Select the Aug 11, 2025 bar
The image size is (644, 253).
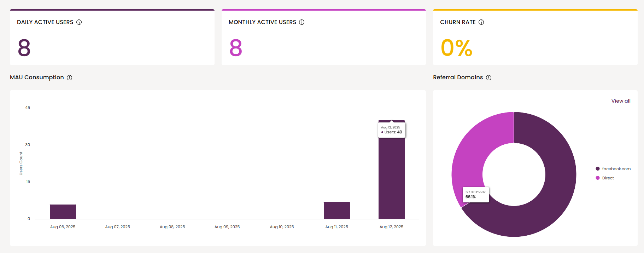click(336, 211)
